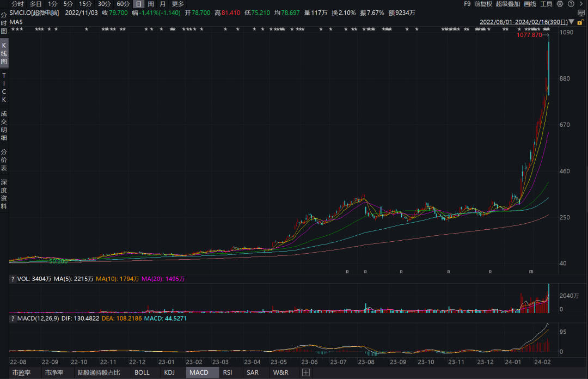Open the MACD indicator help question mark
The width and height of the screenshot is (588, 379).
tap(13, 318)
